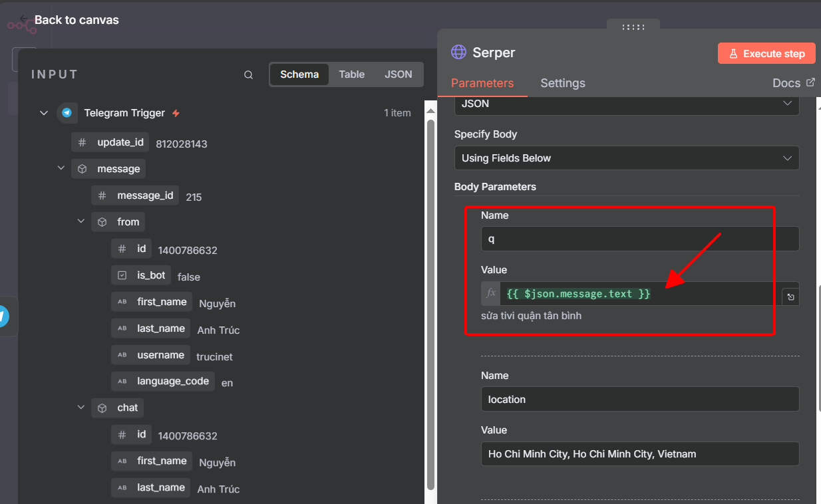Screen dimensions: 821x504
Task: Click the fx icon beside the q Value field
Action: pyautogui.click(x=490, y=294)
